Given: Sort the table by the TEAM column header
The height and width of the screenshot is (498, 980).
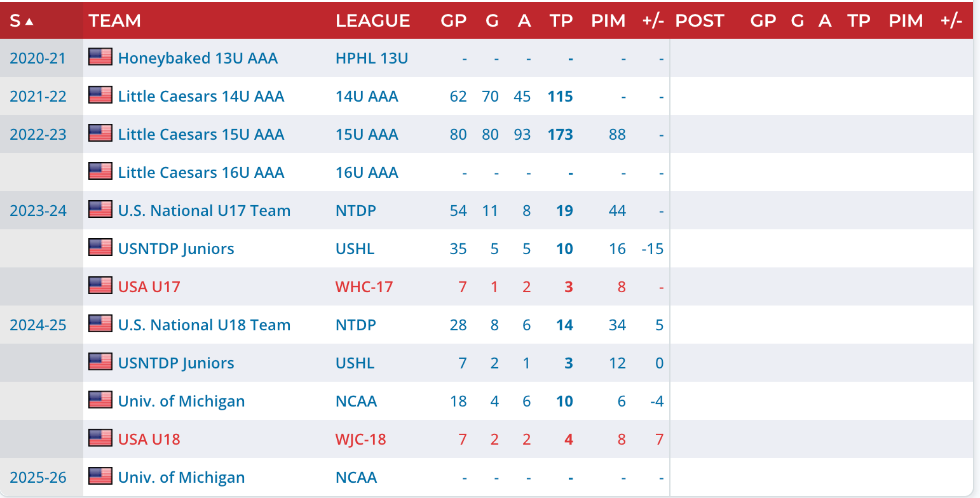Looking at the screenshot, I should [115, 21].
